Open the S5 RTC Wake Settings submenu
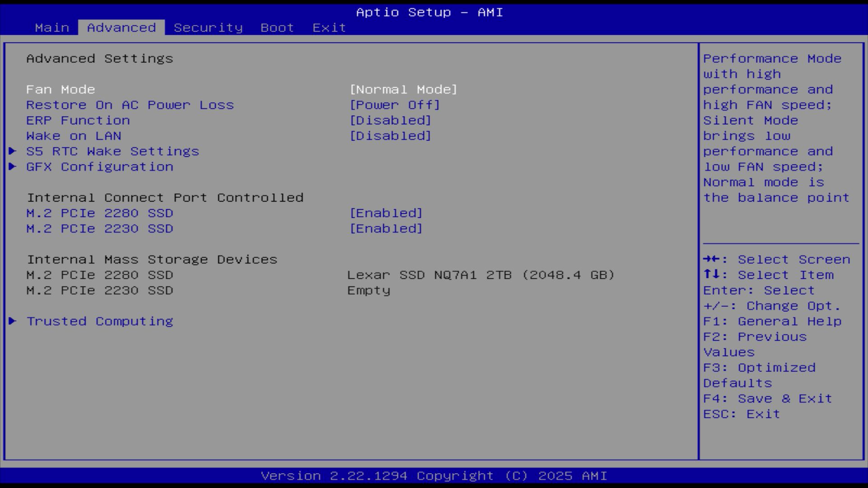This screenshot has height=488, width=868. pyautogui.click(x=113, y=151)
